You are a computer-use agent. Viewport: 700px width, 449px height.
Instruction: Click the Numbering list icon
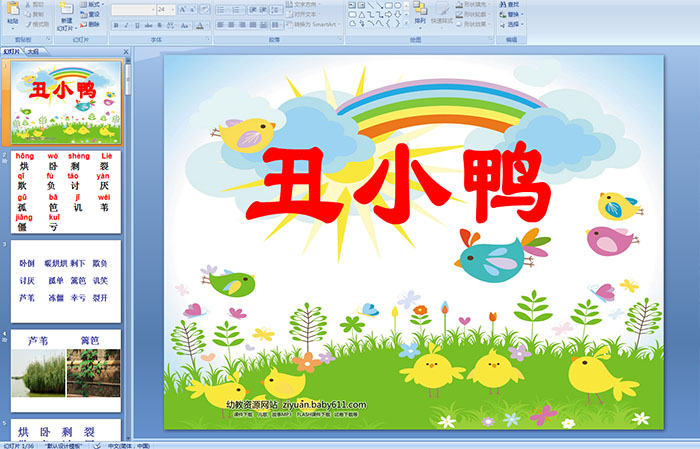coord(237,9)
